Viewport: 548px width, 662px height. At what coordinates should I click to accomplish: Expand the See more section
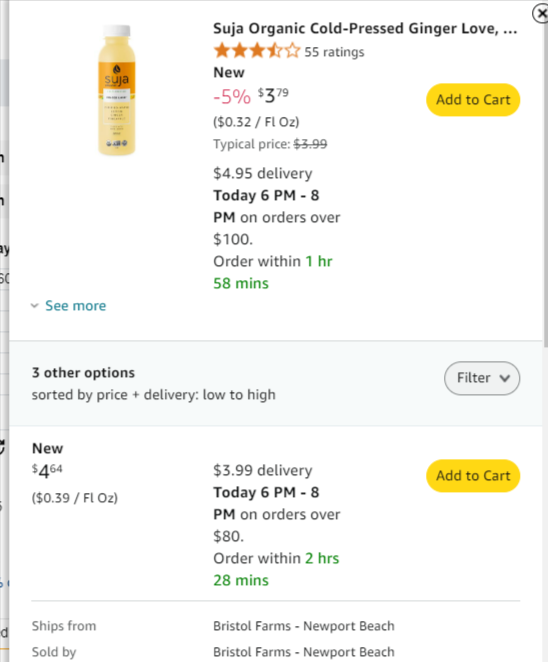point(75,305)
